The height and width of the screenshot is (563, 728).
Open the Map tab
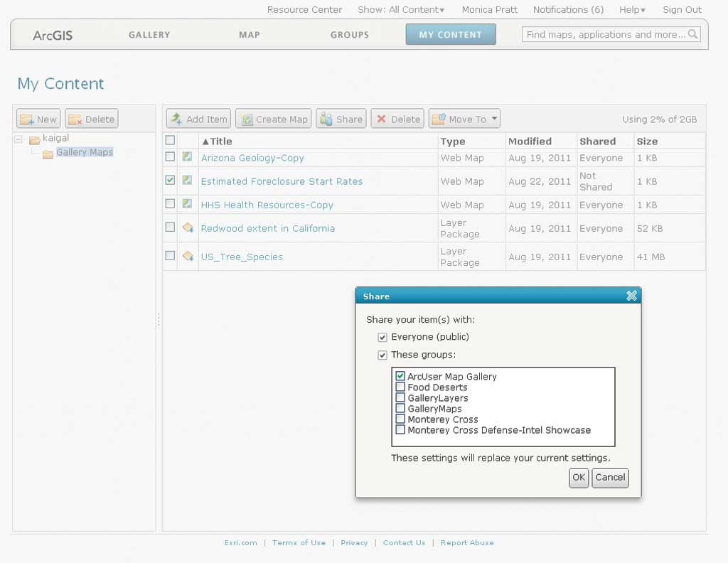250,35
